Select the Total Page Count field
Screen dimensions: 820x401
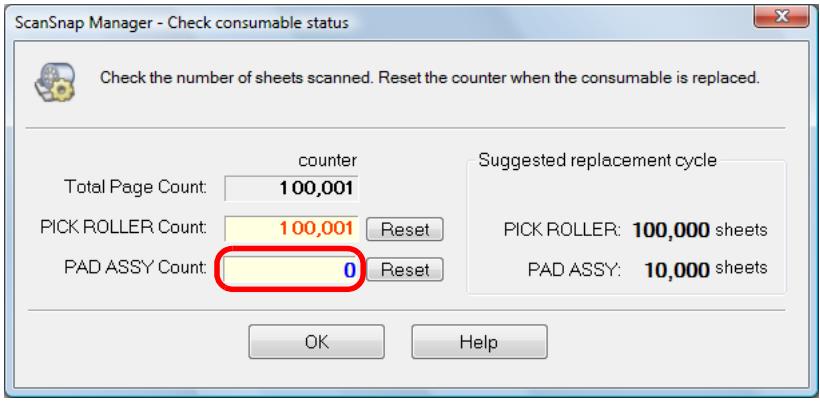[291, 188]
